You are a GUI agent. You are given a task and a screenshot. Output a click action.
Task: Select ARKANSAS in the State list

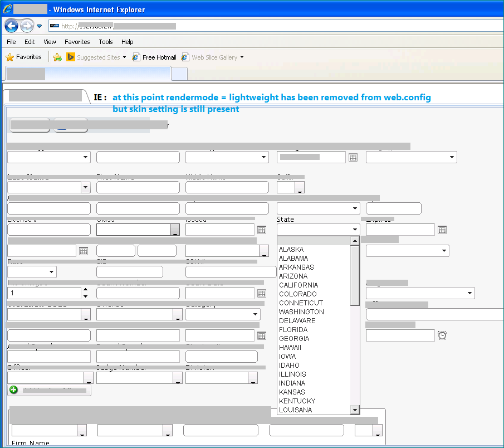[x=314, y=267]
